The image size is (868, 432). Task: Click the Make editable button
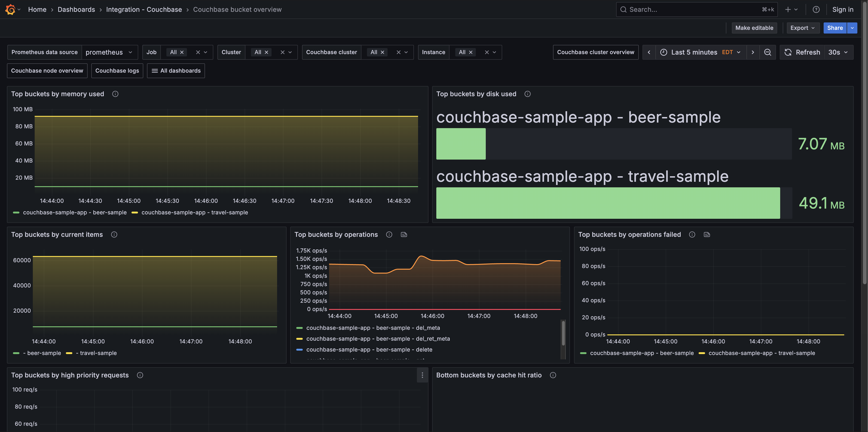tap(754, 28)
